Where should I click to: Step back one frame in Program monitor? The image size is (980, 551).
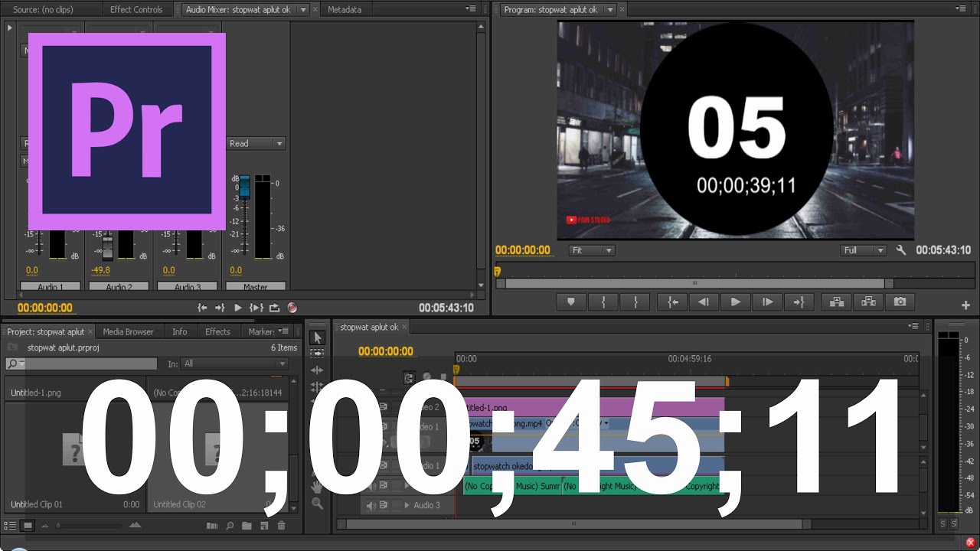click(704, 302)
